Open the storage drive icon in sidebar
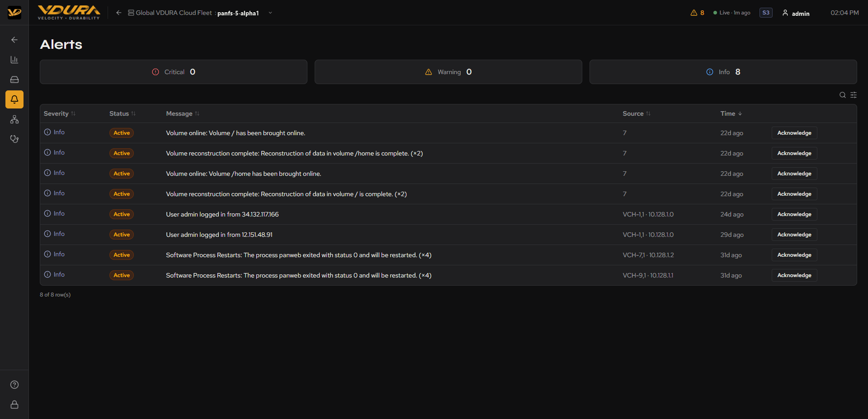Screen dimensions: 868x419 (x=14, y=80)
